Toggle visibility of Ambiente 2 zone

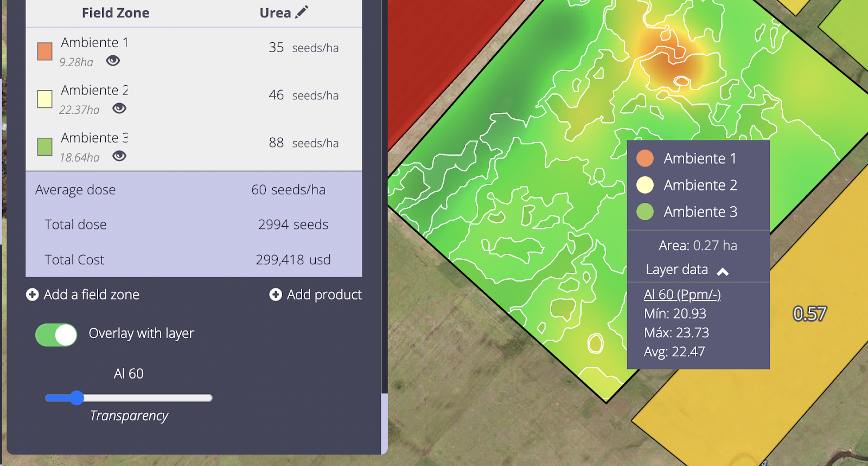[x=119, y=108]
